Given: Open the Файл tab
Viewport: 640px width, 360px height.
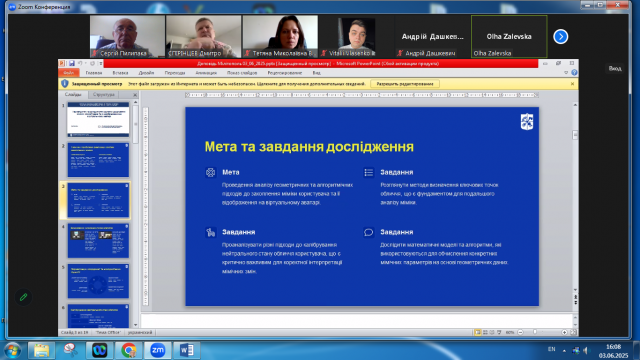Looking at the screenshot, I should (69, 73).
